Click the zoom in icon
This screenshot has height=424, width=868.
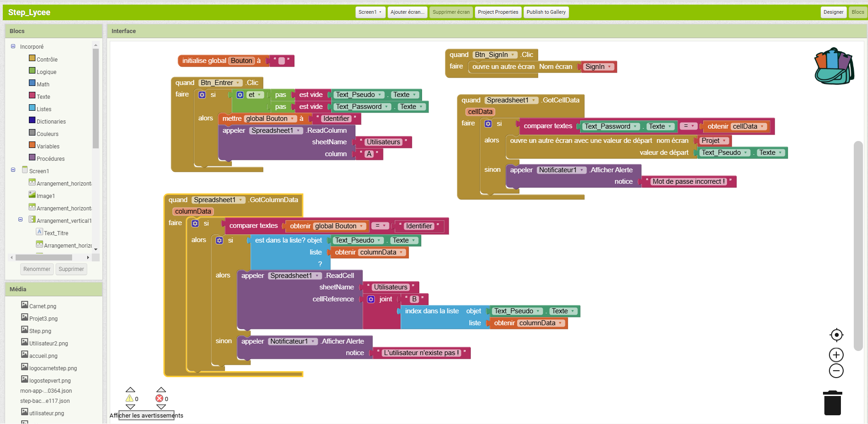(x=836, y=354)
